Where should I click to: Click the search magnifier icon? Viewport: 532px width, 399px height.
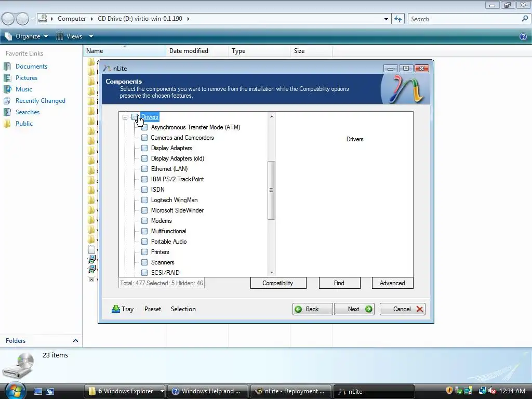[x=525, y=19]
